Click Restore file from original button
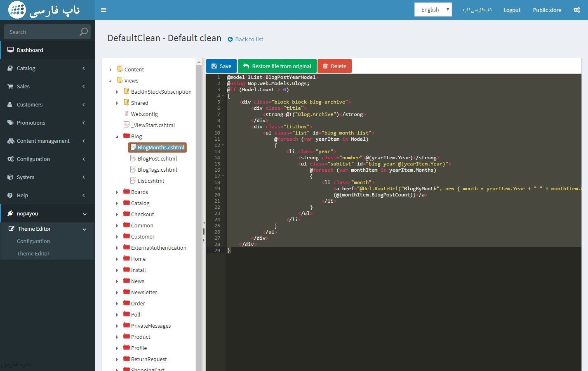 pos(277,66)
